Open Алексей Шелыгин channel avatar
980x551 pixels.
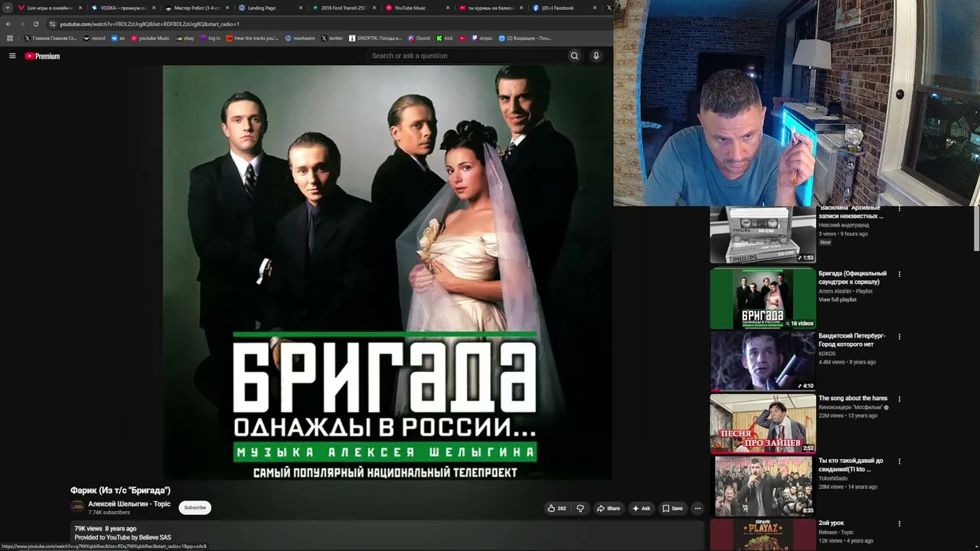coord(77,507)
